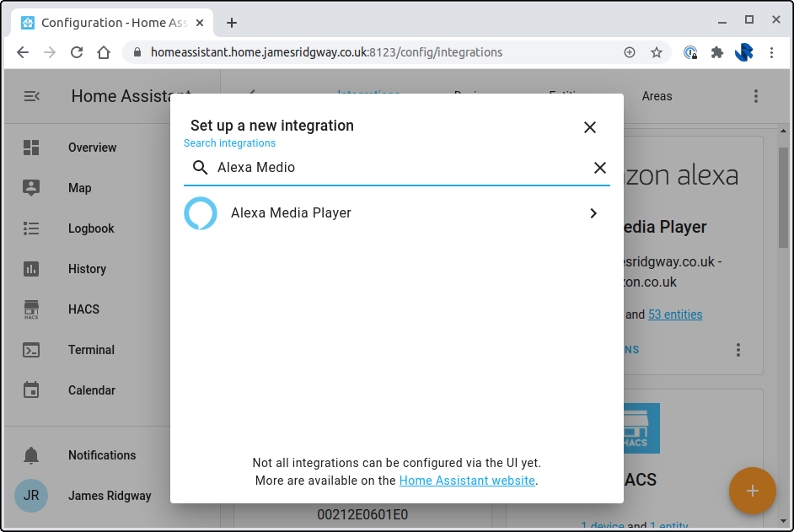Open the Home Assistant website link
Viewport: 794px width, 532px height.
467,481
